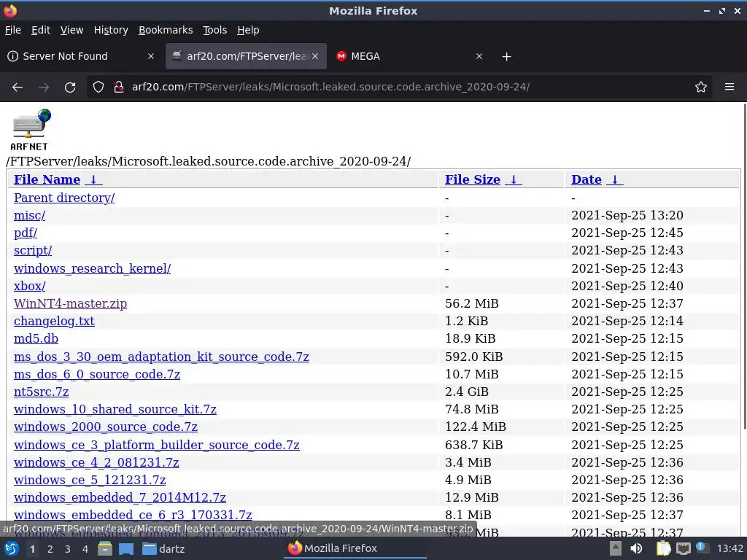Download windows_ce_5_121231.7z

pos(90,480)
